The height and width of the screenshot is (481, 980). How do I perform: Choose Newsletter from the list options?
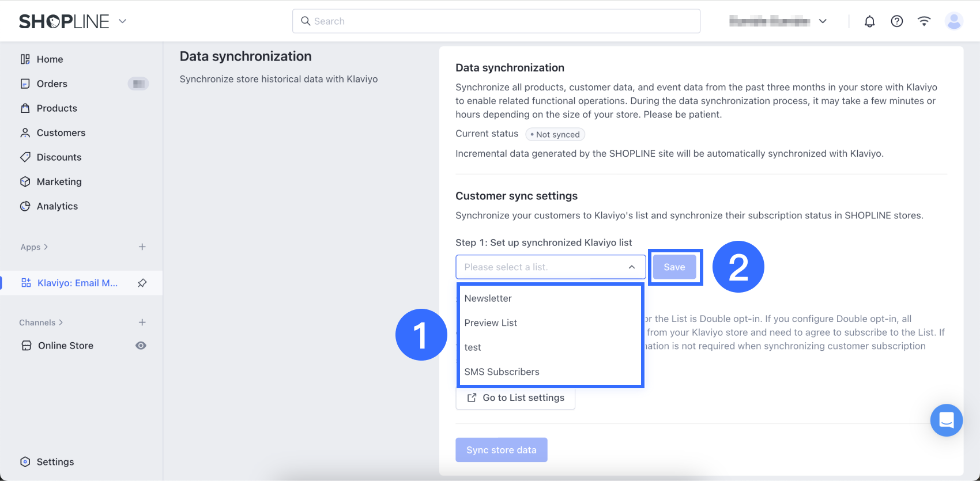coord(488,298)
